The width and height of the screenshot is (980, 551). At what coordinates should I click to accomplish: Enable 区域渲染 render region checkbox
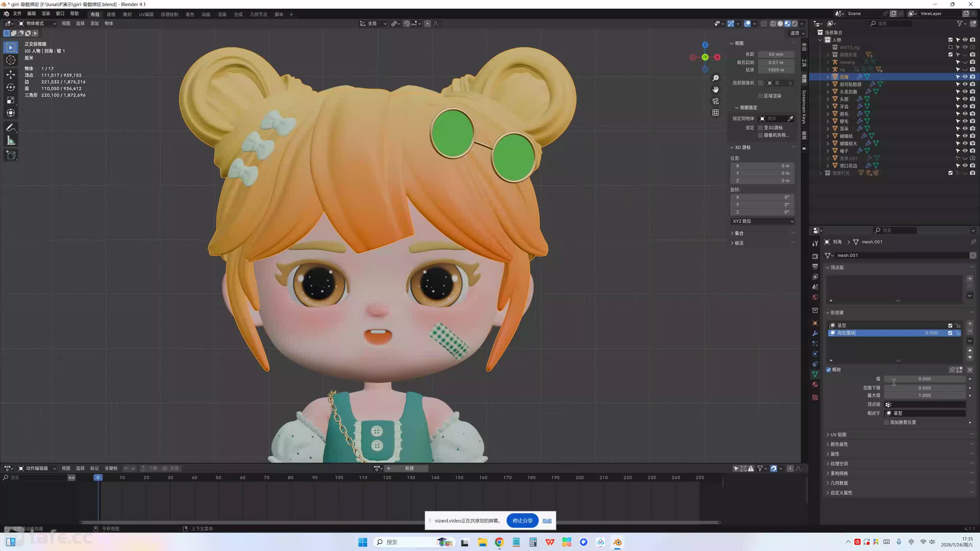(x=760, y=96)
